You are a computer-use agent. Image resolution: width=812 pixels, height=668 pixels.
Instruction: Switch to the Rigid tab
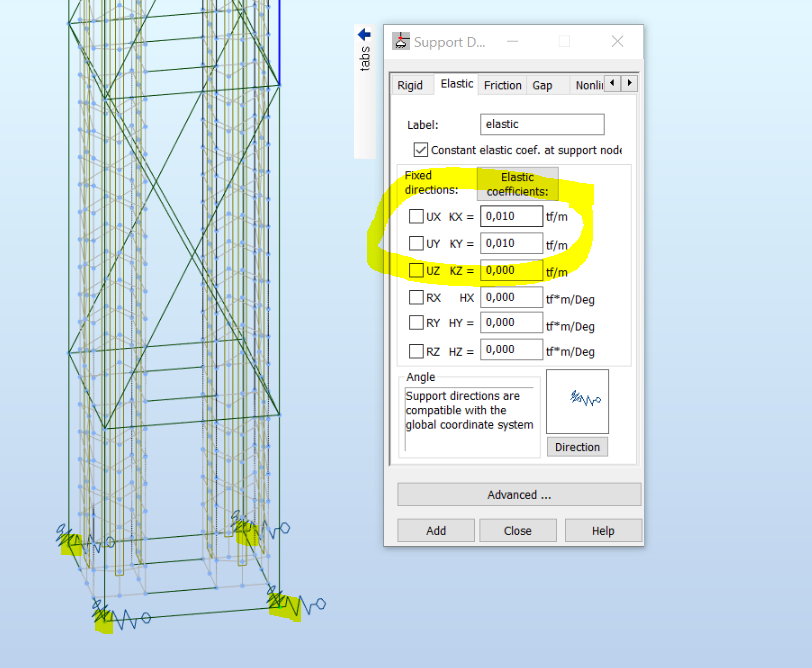[x=410, y=85]
